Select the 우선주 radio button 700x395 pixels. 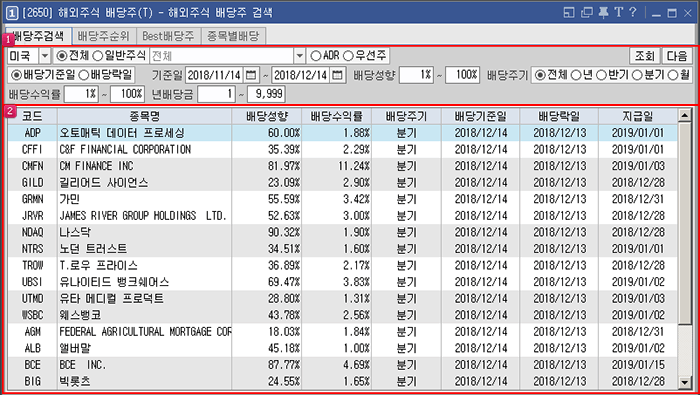tap(348, 56)
